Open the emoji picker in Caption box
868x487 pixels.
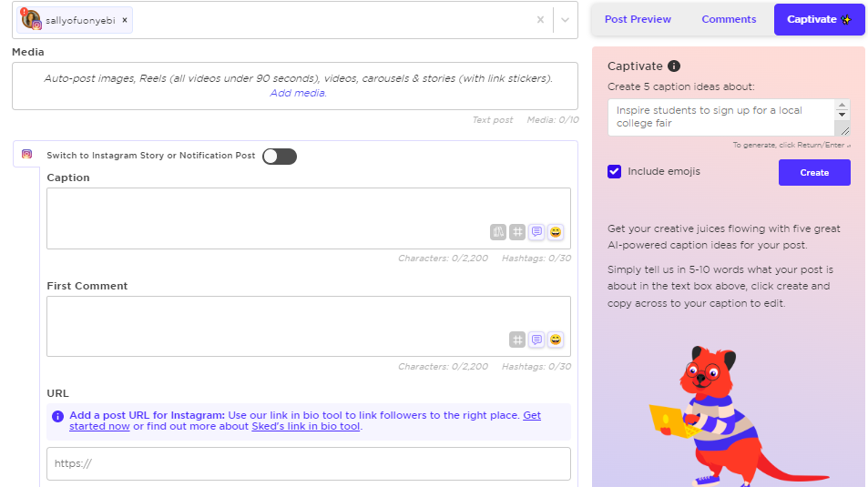tap(556, 232)
